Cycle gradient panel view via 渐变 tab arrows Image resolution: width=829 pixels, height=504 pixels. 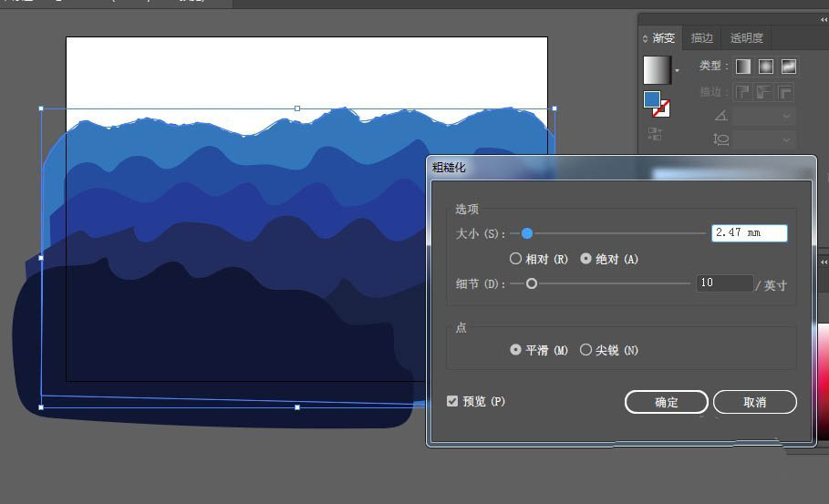[645, 38]
